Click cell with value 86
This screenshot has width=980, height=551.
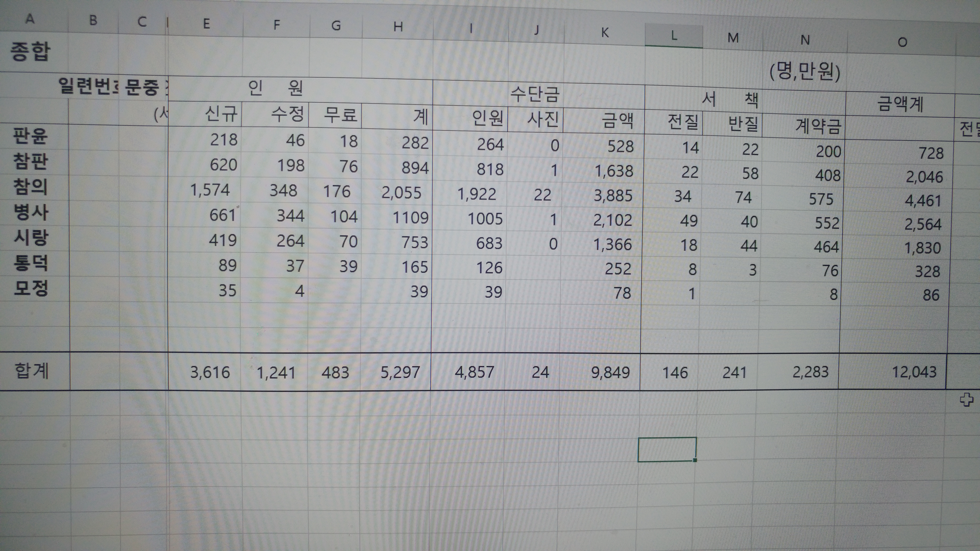[x=931, y=295]
